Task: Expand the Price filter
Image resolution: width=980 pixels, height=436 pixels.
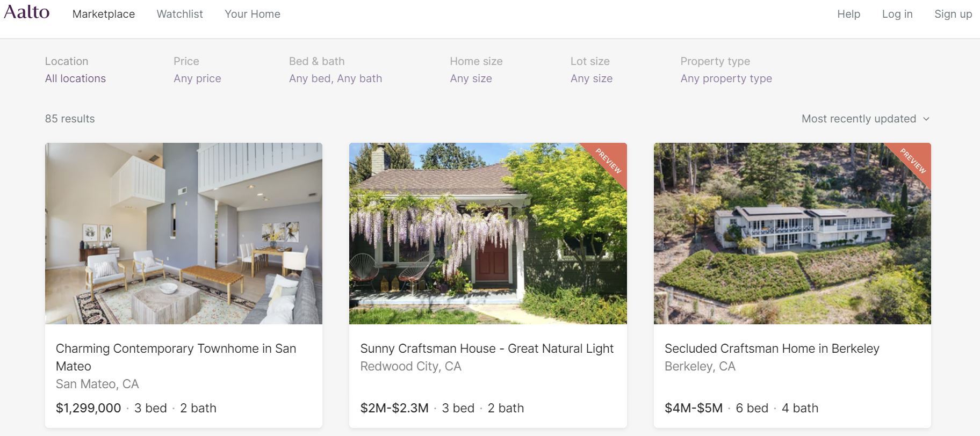Action: [197, 78]
